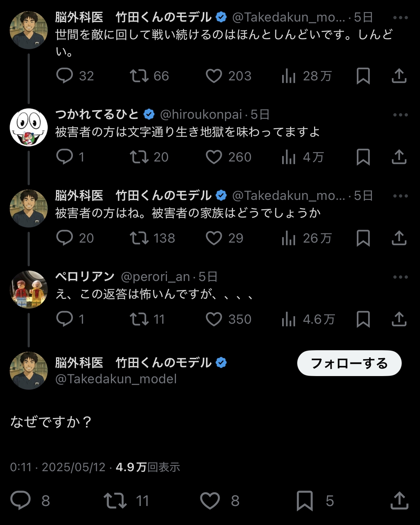Share the main なぜですか？ tweet

[x=399, y=501]
